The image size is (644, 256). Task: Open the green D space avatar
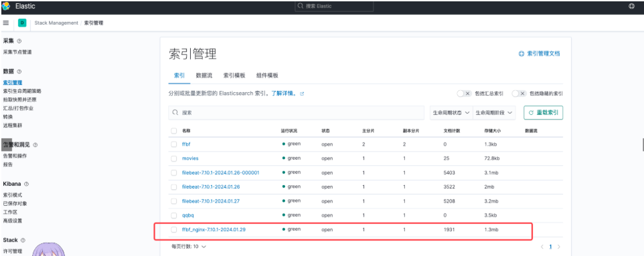(x=22, y=23)
